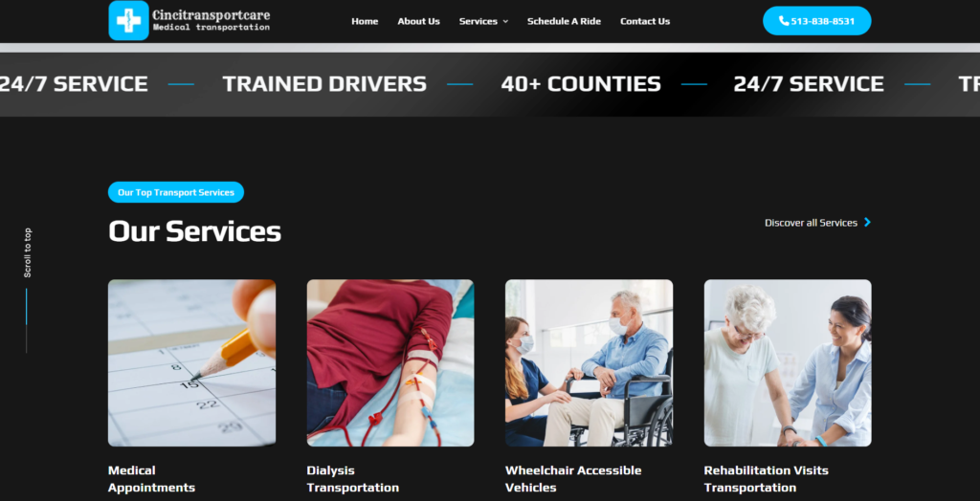980x501 pixels.
Task: Follow the Discover all Services link
Action: [811, 223]
